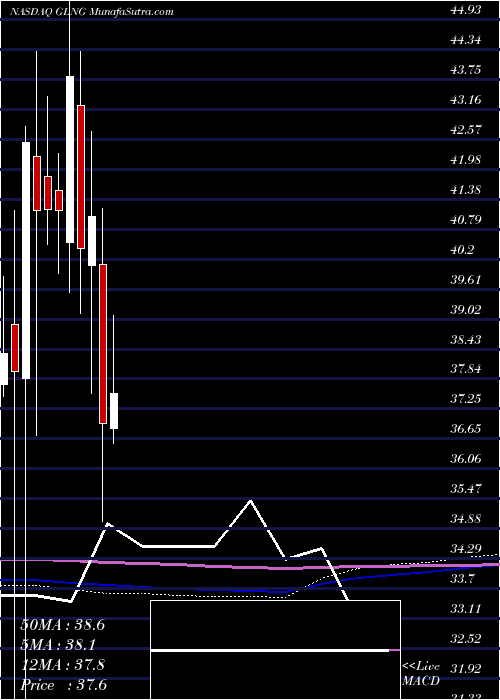Click the tallest white candlestick body

26,260
